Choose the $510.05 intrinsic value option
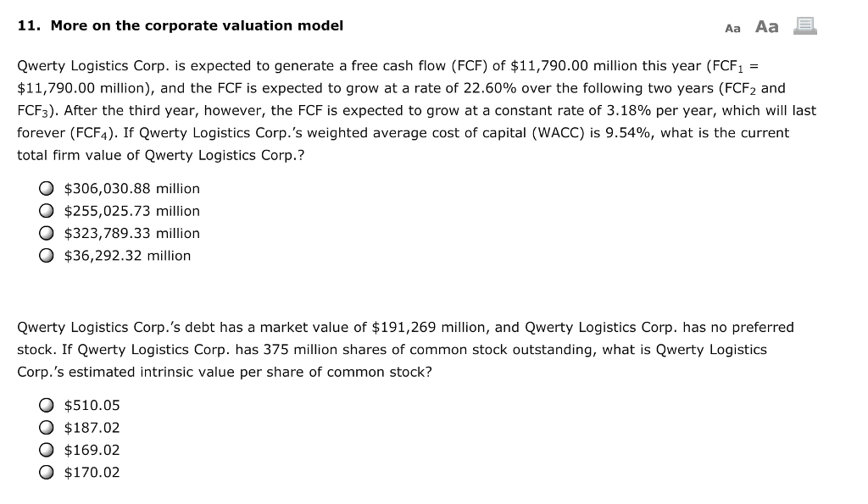This screenshot has height=504, width=868. tap(47, 405)
